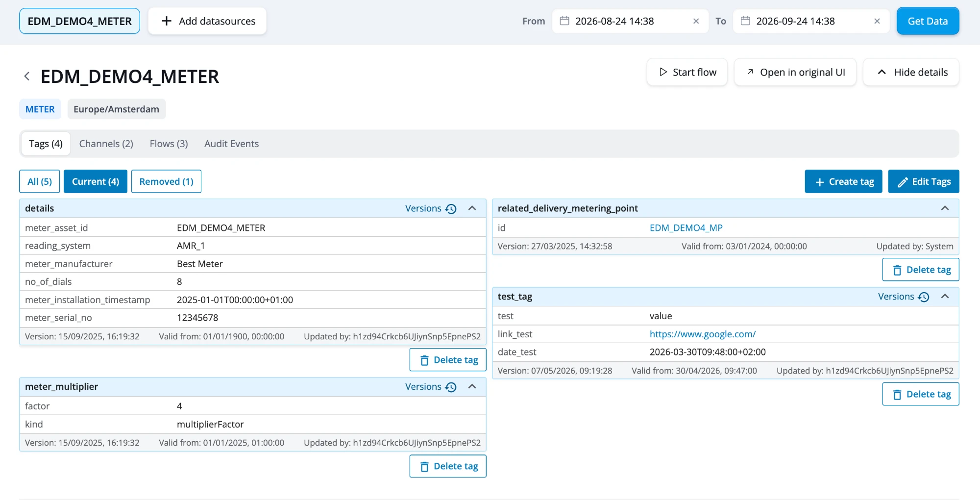Click the Get Data button

[928, 21]
